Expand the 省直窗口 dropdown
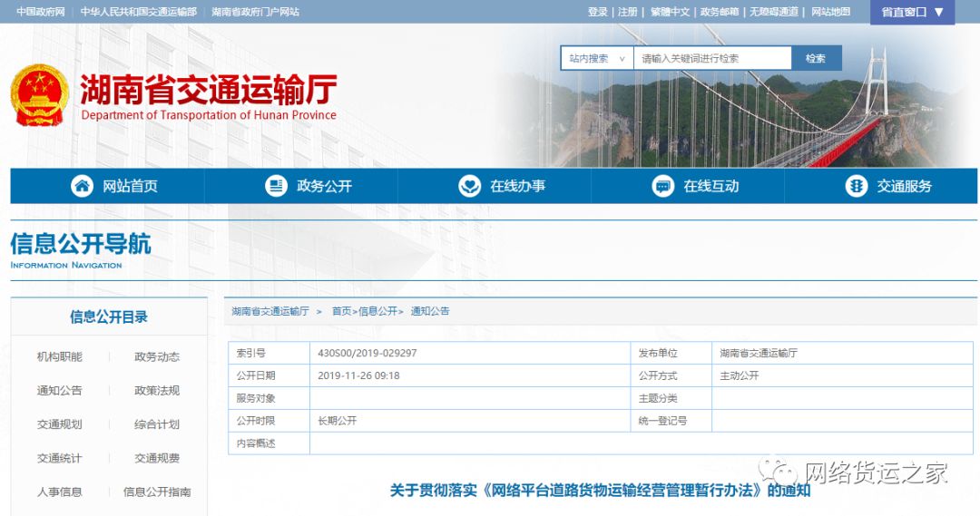 pos(912,12)
